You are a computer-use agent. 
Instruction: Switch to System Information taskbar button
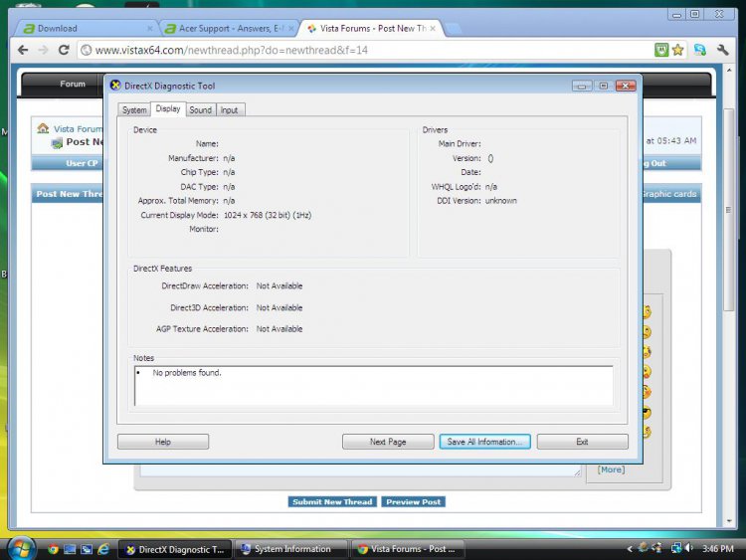(291, 549)
